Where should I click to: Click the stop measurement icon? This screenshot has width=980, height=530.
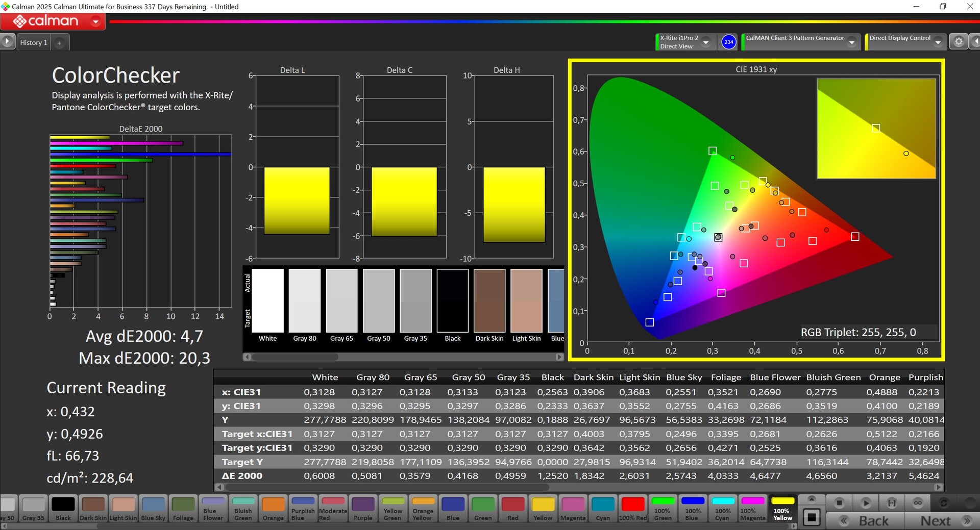(839, 503)
